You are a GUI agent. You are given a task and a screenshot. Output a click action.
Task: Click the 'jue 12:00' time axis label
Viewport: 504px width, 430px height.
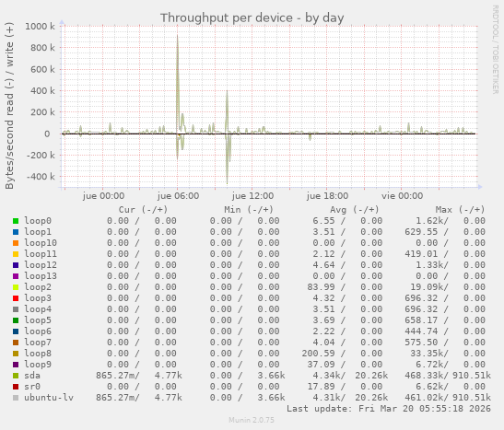[252, 196]
